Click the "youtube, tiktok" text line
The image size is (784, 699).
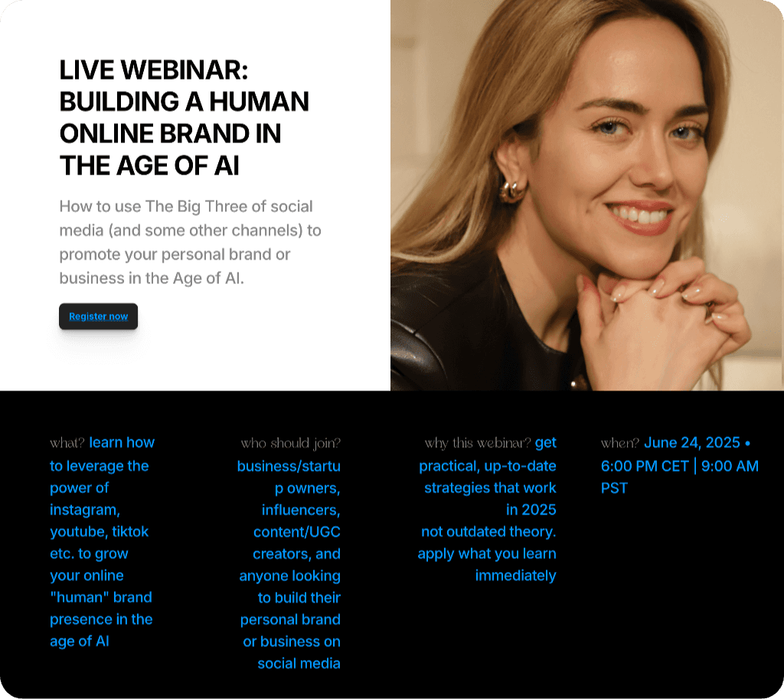(99, 531)
